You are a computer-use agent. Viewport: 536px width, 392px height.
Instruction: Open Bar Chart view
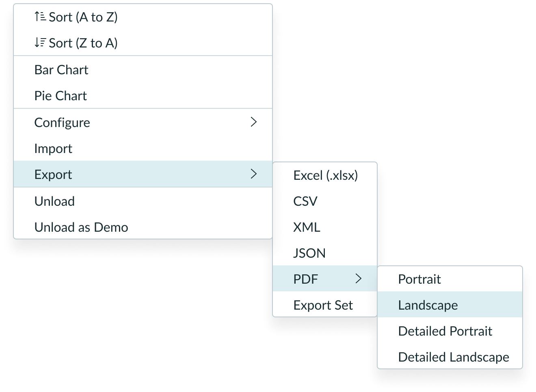(61, 70)
